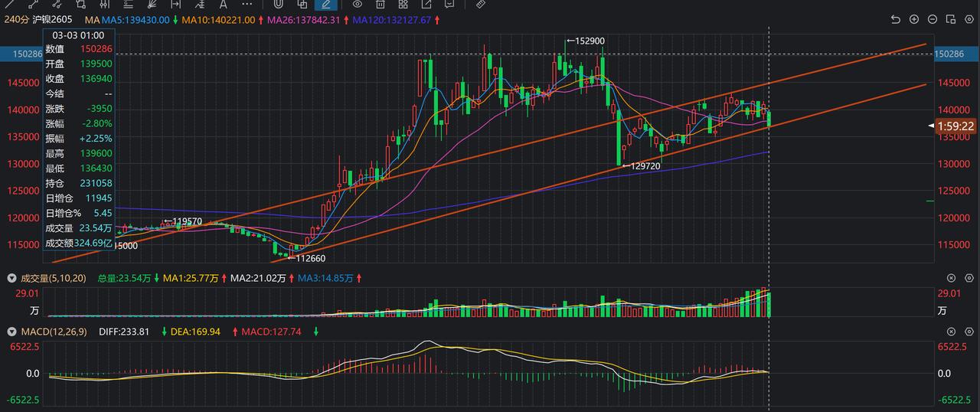Click the MA26:137842.31 value
Screen dimensions: 980x412
point(304,19)
